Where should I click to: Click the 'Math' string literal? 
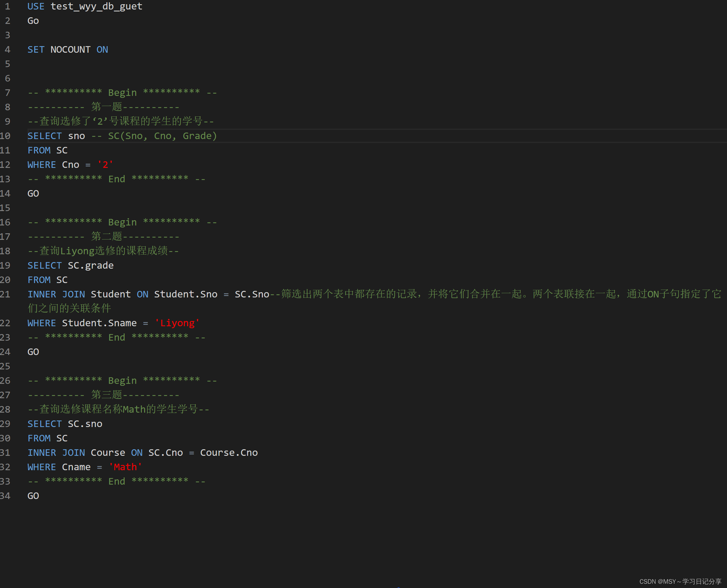point(125,467)
